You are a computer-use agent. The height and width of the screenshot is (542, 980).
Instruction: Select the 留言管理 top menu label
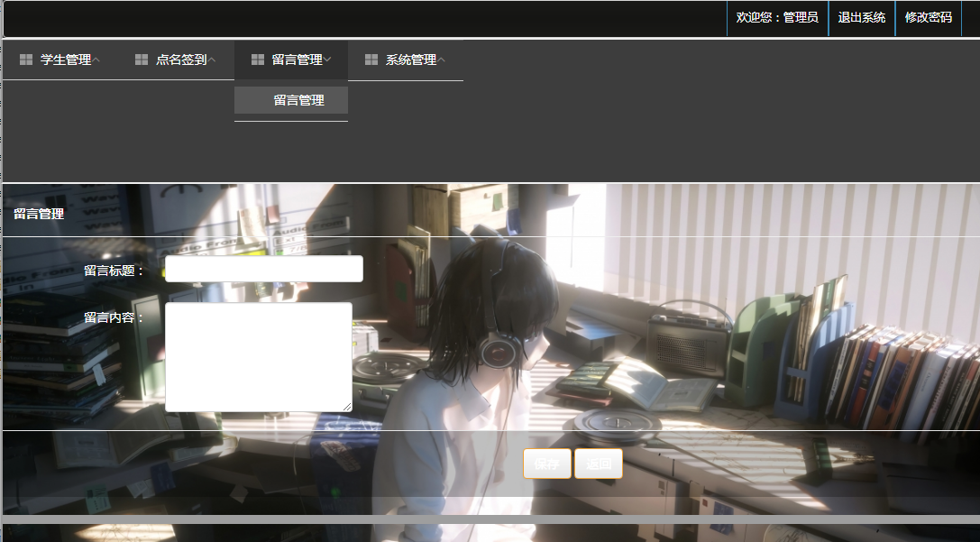pos(297,60)
